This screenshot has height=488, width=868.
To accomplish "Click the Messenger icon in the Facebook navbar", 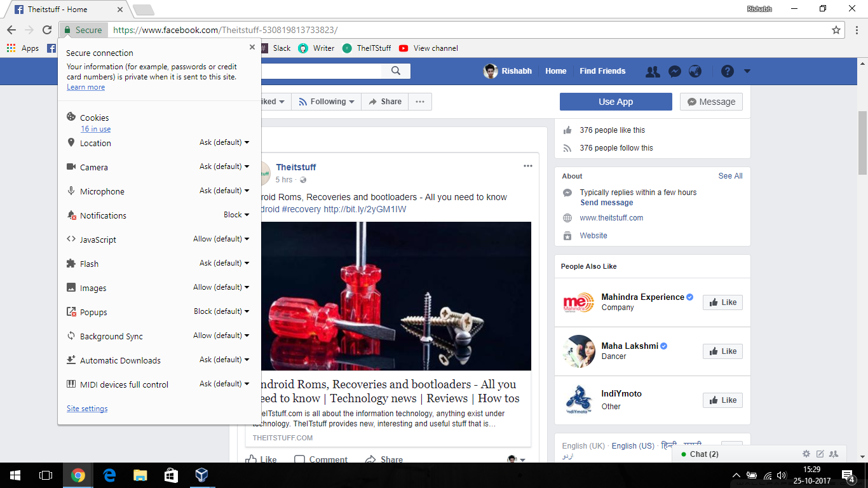I will point(674,71).
